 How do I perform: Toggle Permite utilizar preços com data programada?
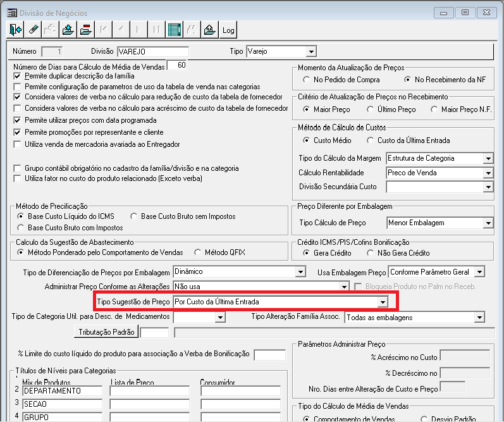pos(17,120)
